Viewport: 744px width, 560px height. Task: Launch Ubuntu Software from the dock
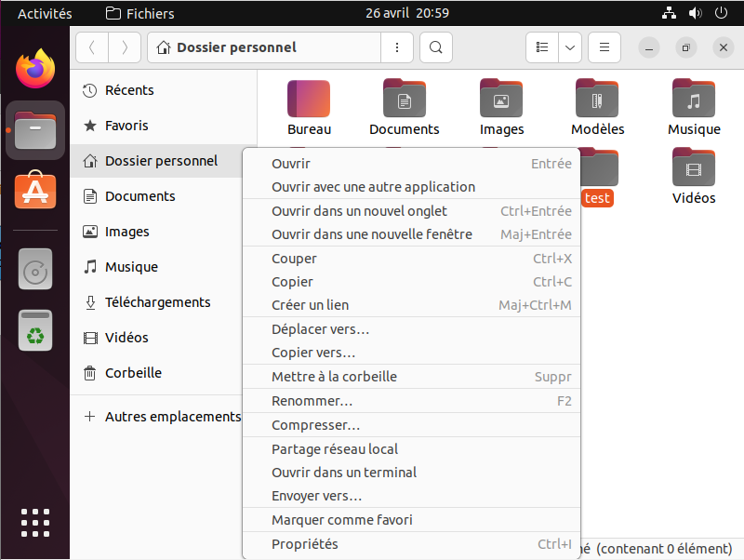[x=35, y=191]
